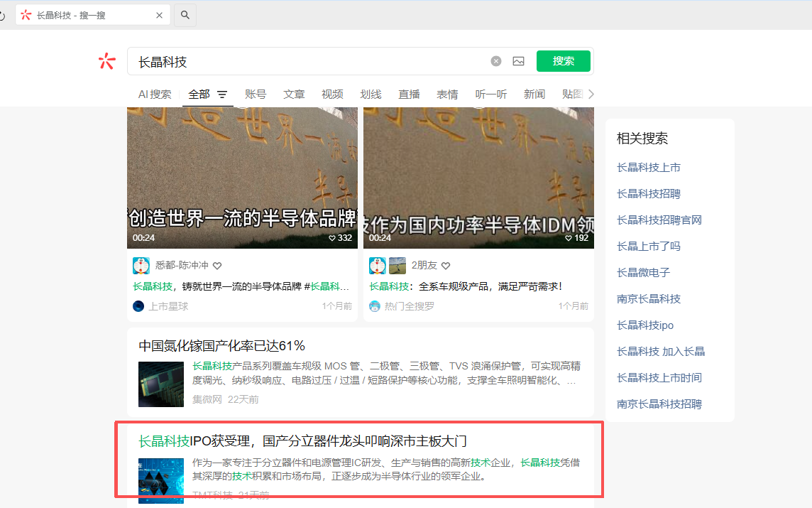Viewport: 812px width, 508px height.
Task: Switch to 划线 tab
Action: coord(371,94)
